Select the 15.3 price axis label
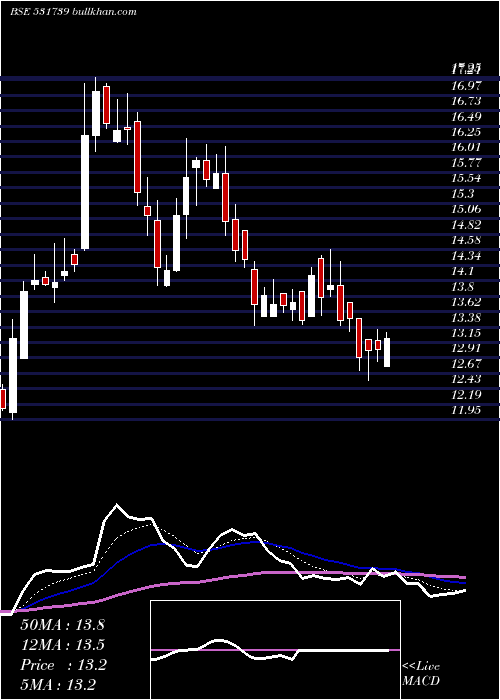Image resolution: width=500 pixels, height=700 pixels. tap(463, 193)
